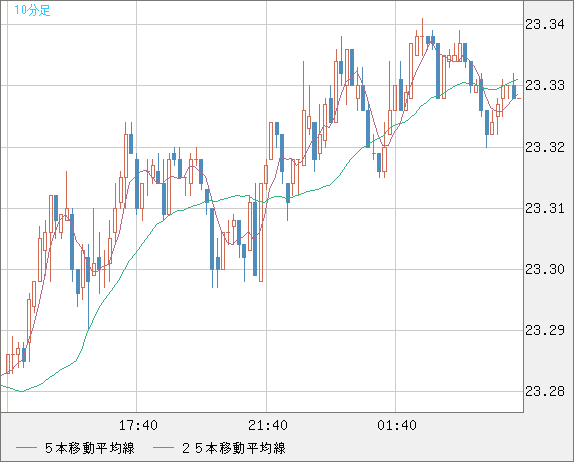The height and width of the screenshot is (462, 574).
Task: Click the 10分足 timeframe label
Action: (x=32, y=10)
